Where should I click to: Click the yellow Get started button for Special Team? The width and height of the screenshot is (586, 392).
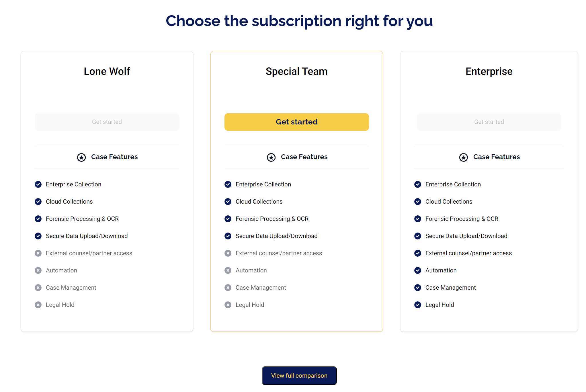click(296, 122)
